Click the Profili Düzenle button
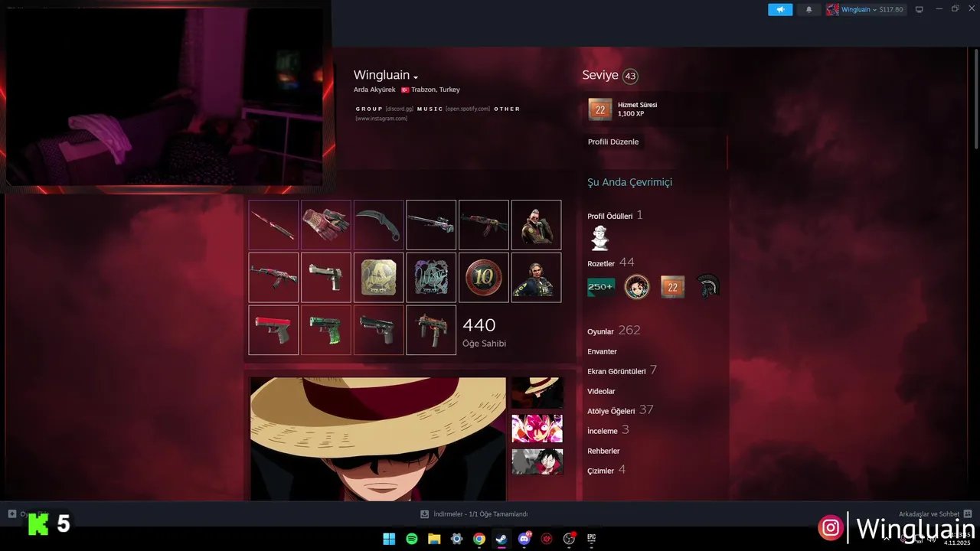 click(x=612, y=142)
